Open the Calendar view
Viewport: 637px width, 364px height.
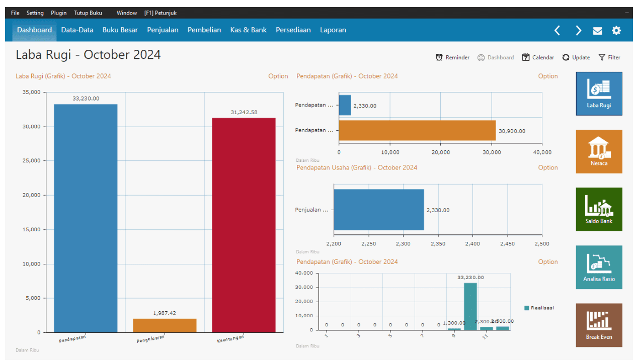tap(538, 57)
